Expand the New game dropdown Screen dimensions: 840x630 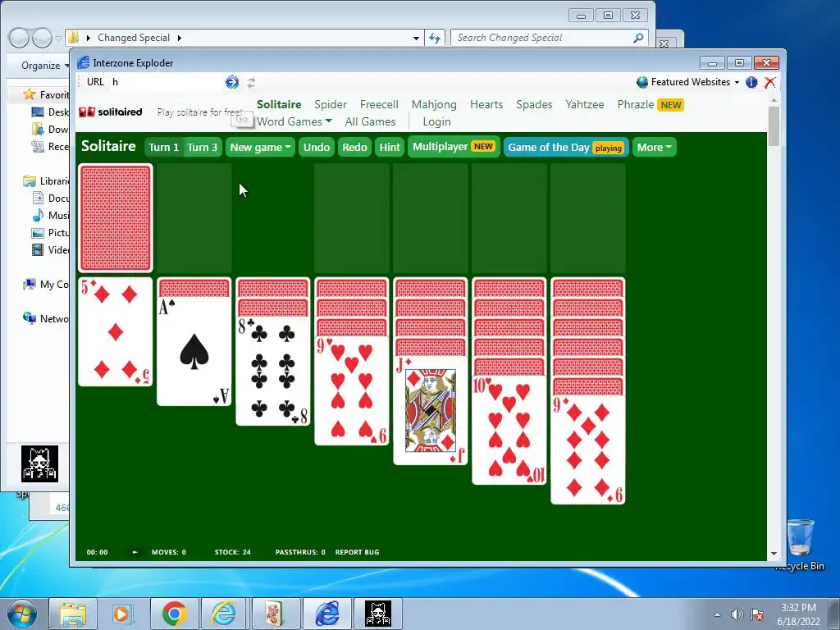coord(260,148)
